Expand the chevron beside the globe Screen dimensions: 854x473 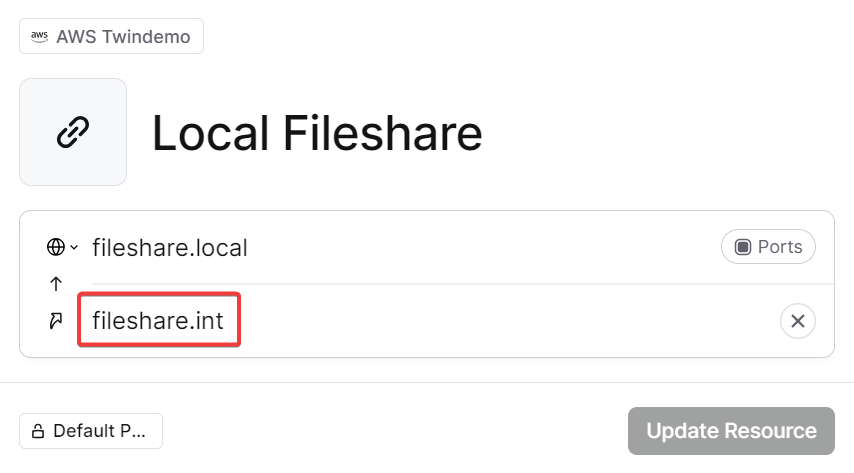[73, 248]
